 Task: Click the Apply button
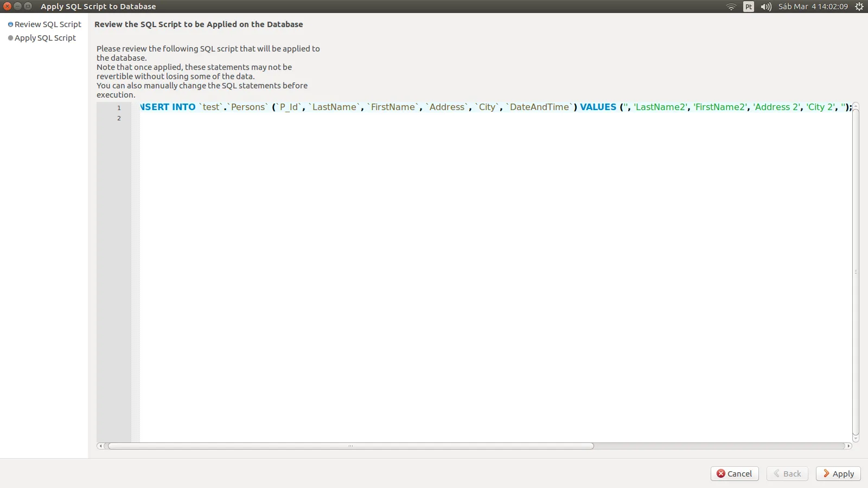(x=838, y=473)
